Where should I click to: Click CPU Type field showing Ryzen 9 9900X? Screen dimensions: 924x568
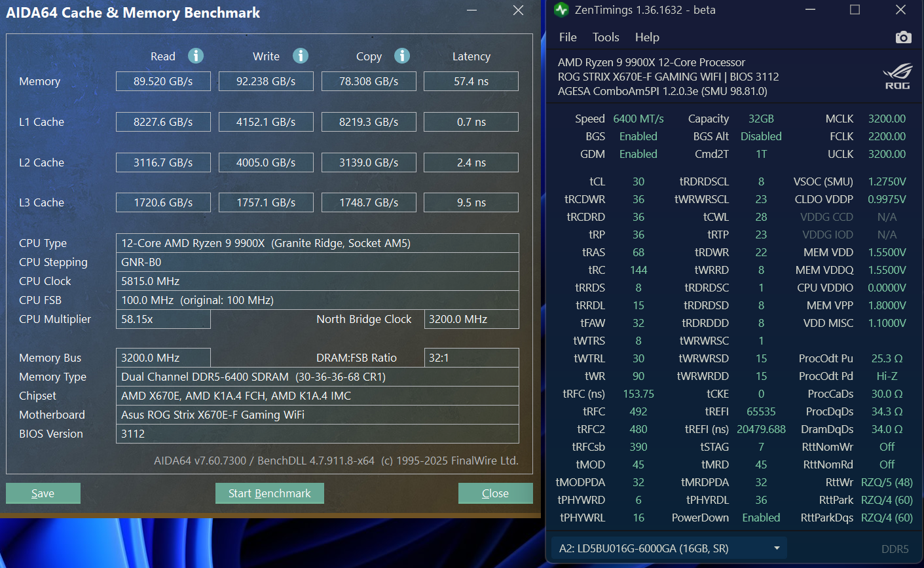[318, 243]
